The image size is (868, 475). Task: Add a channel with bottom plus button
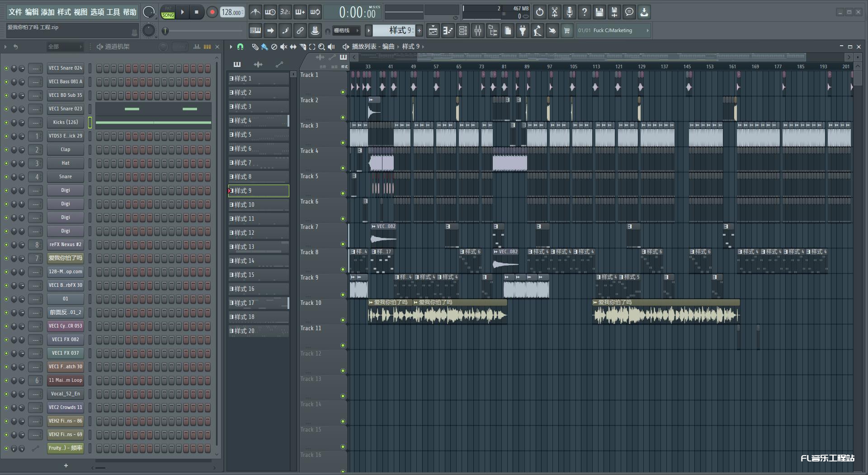coord(66,465)
